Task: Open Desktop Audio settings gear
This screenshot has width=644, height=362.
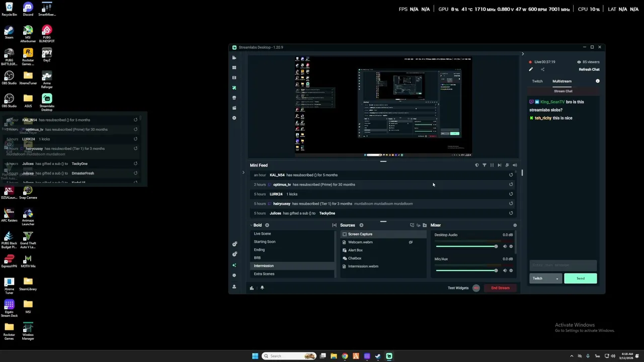Action: [511, 246]
